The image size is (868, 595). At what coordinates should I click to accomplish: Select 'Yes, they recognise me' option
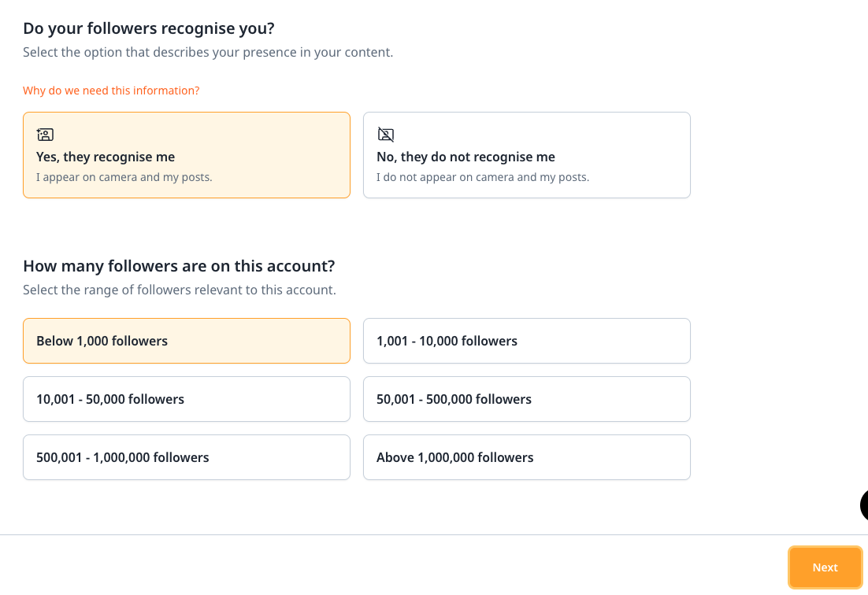(187, 155)
